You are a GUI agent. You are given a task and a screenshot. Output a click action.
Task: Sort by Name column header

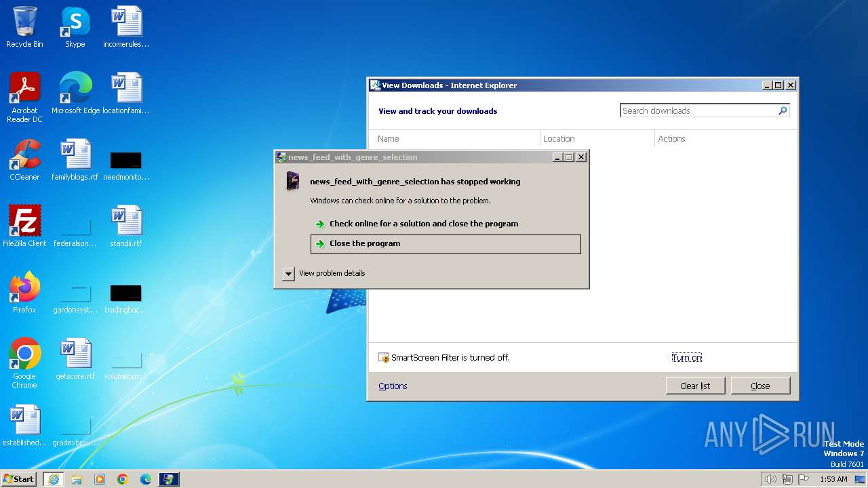tap(454, 138)
